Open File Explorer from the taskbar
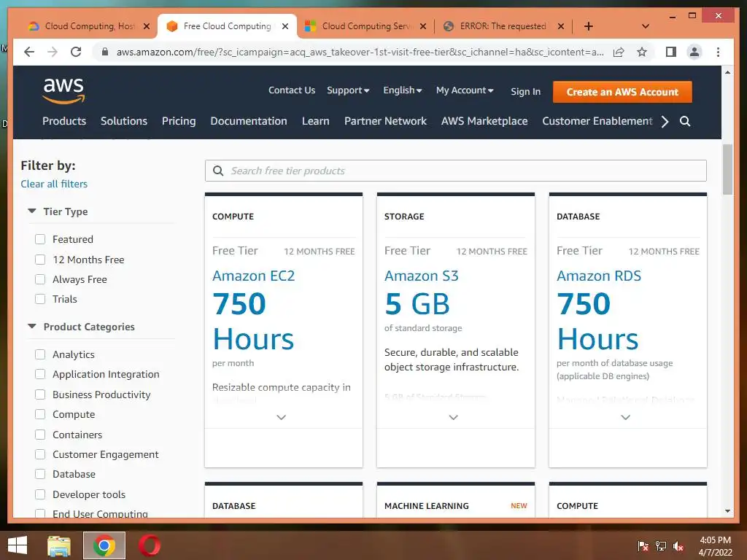The image size is (747, 560). (x=59, y=545)
